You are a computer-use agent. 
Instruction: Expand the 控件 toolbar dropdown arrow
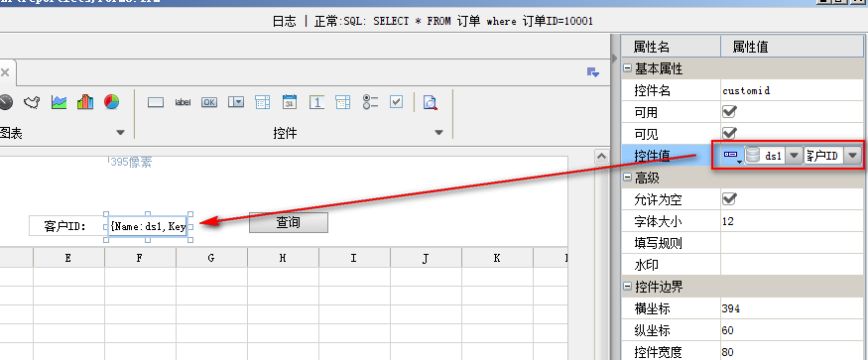[439, 133]
